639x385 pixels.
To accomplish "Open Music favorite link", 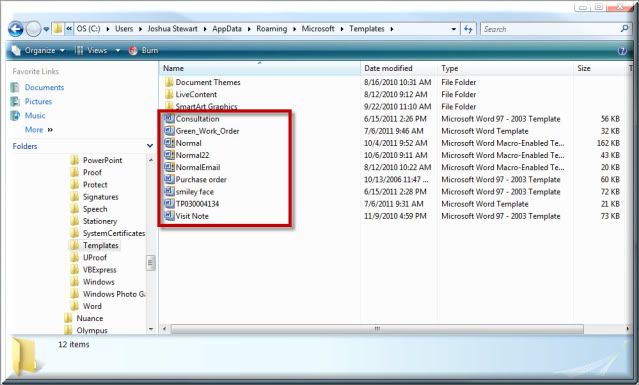I will pyautogui.click(x=35, y=116).
